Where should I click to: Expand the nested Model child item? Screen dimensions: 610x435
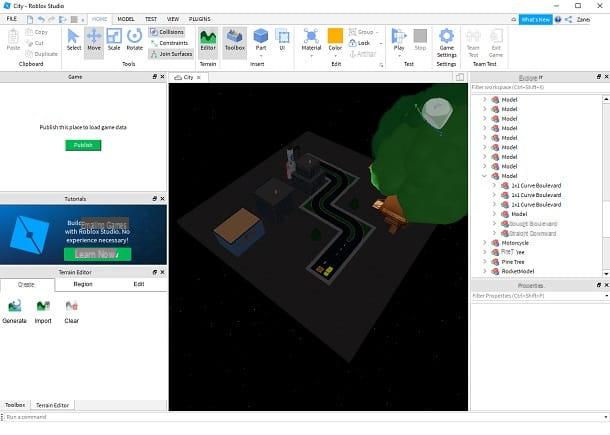pyautogui.click(x=494, y=214)
